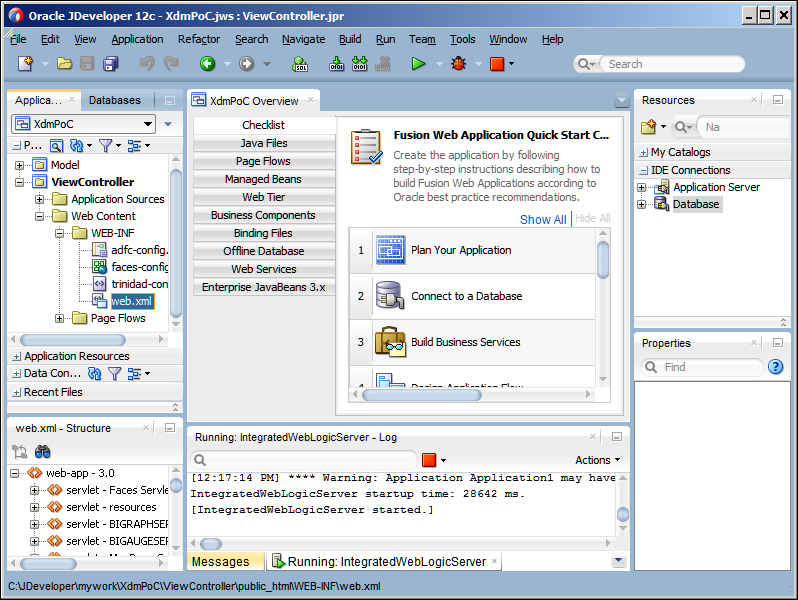The width and height of the screenshot is (798, 600).
Task: Collapse the ViewController project node
Action: pyautogui.click(x=19, y=182)
